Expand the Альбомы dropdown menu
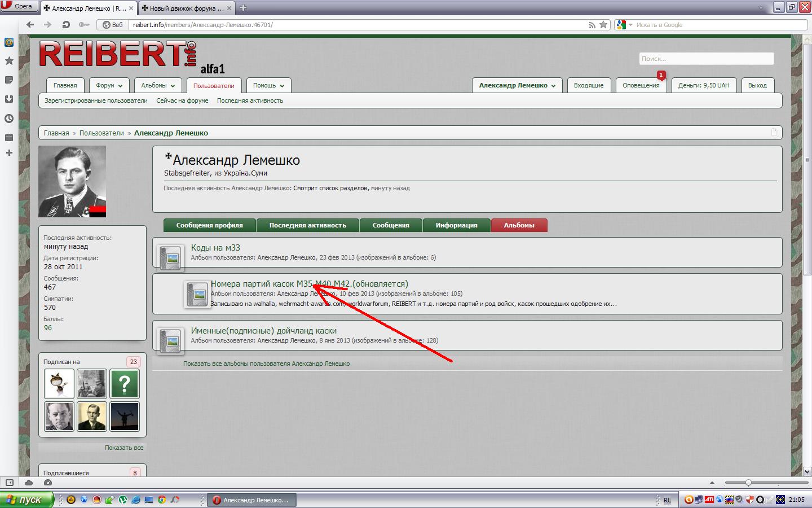The height and width of the screenshot is (508, 812). pyautogui.click(x=158, y=86)
